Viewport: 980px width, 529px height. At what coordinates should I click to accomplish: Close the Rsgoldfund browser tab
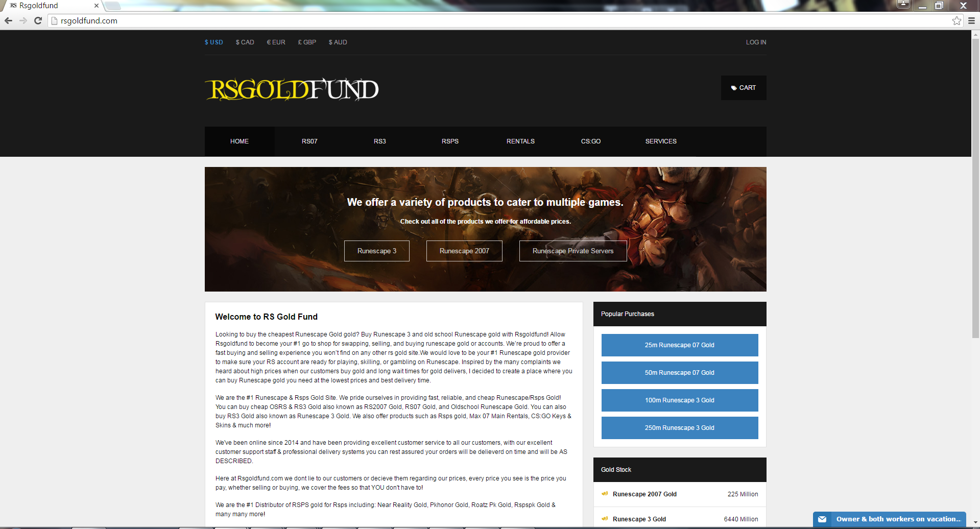click(96, 6)
